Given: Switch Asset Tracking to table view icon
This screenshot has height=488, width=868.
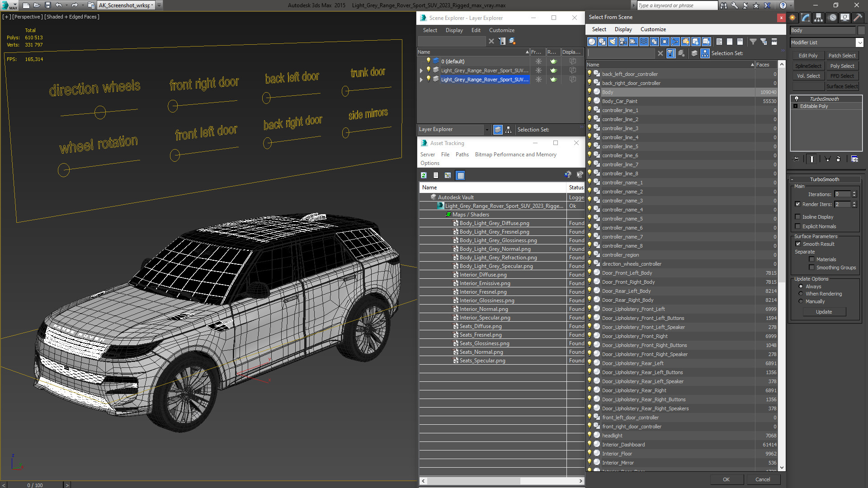Looking at the screenshot, I should [461, 175].
